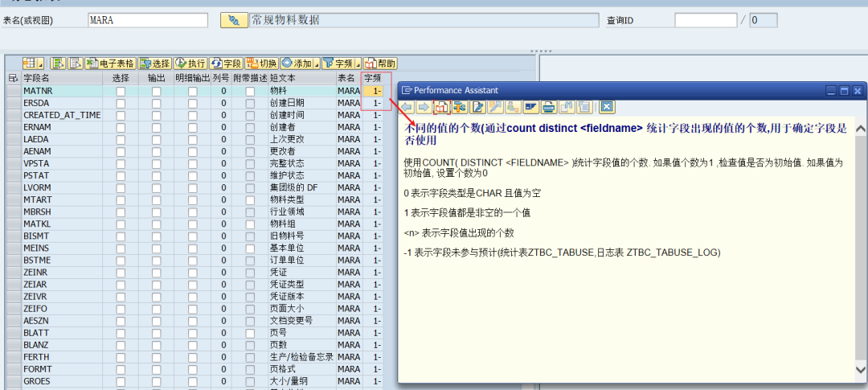Image resolution: width=868 pixels, height=390 pixels.
Task: Close help via the toolbar X icon
Action: [x=608, y=106]
